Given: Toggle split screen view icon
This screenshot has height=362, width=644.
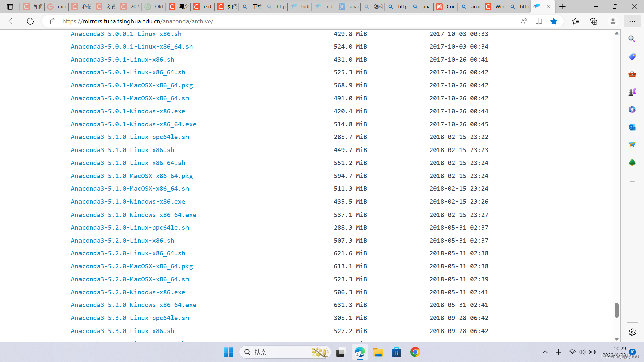Looking at the screenshot, I should point(539,21).
